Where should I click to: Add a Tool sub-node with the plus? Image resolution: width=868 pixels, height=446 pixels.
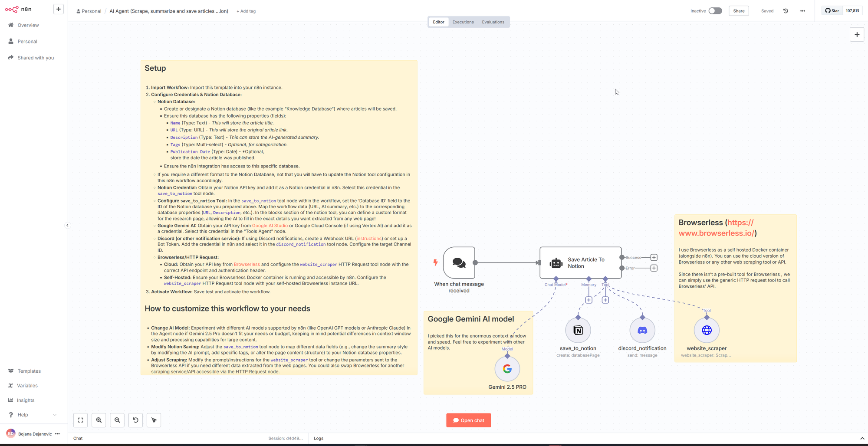point(605,300)
